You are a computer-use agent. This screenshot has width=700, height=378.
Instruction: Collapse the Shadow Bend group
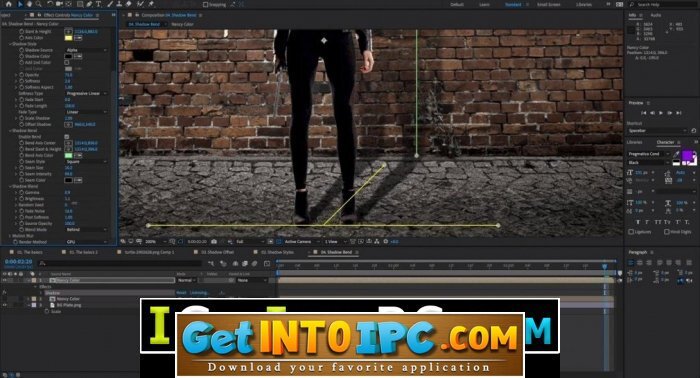pyautogui.click(x=10, y=131)
